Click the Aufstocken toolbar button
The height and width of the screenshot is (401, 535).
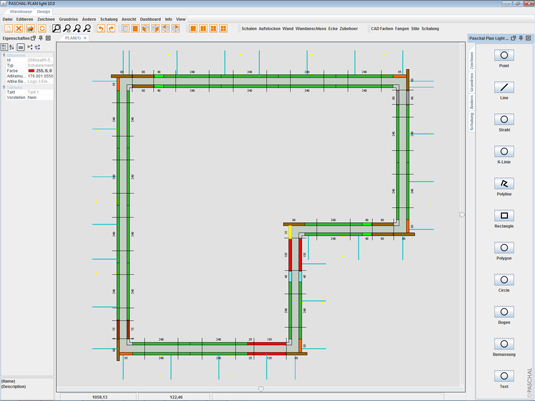pyautogui.click(x=270, y=29)
